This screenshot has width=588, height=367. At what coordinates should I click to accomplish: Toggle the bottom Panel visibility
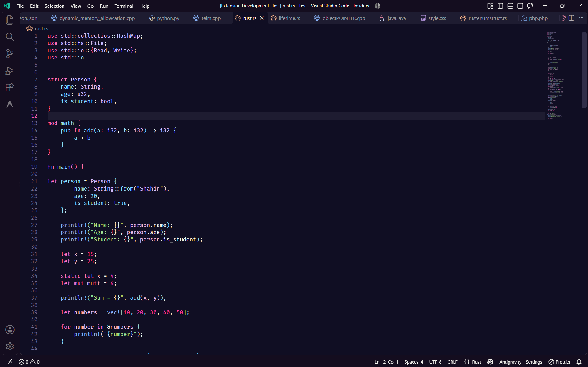click(x=510, y=6)
